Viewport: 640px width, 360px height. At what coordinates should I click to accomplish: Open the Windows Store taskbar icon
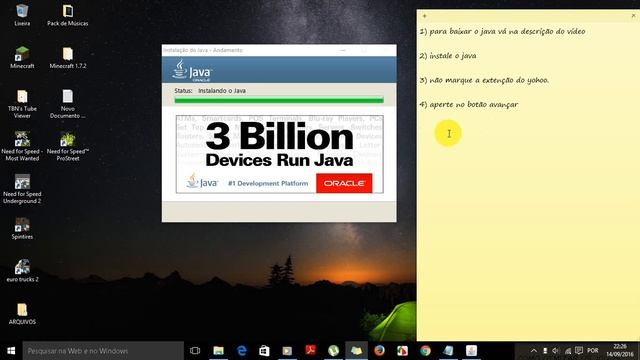pos(264,351)
